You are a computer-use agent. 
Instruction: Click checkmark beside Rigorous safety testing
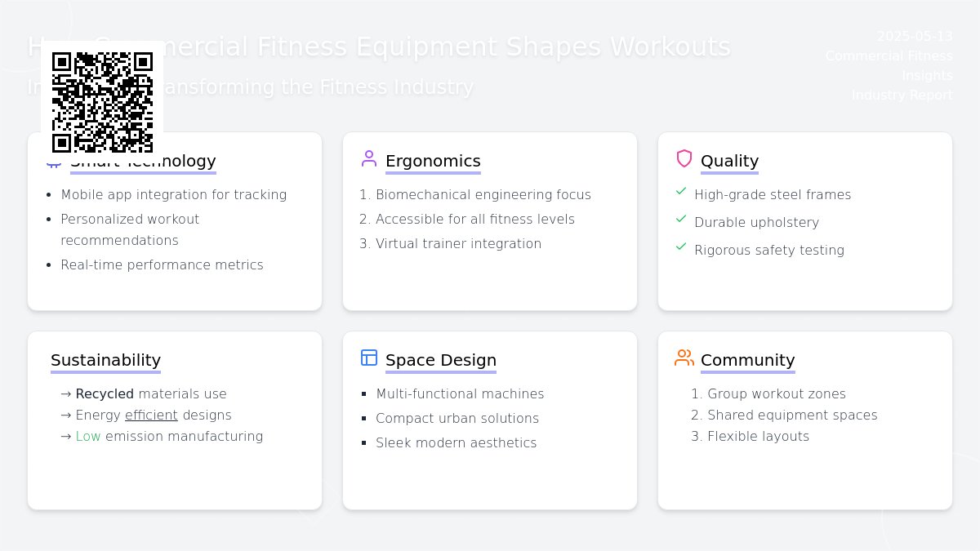(681, 247)
